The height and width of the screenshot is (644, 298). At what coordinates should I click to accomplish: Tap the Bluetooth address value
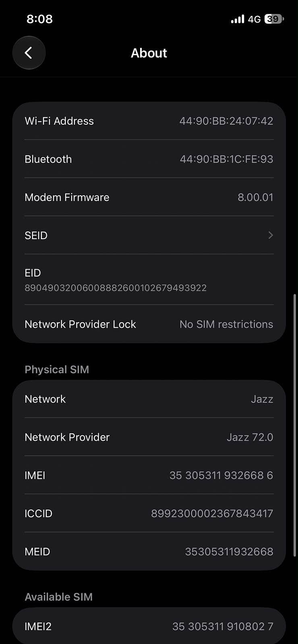(x=226, y=159)
